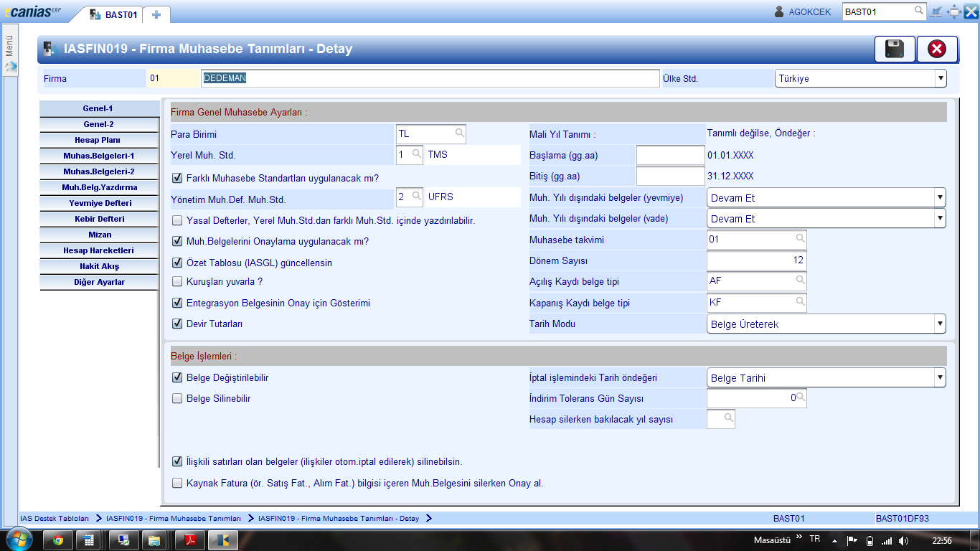This screenshot has width=980, height=551.
Task: Open Muh. Yılı dışındaki belgeler (vade) dropdown
Action: click(x=826, y=218)
